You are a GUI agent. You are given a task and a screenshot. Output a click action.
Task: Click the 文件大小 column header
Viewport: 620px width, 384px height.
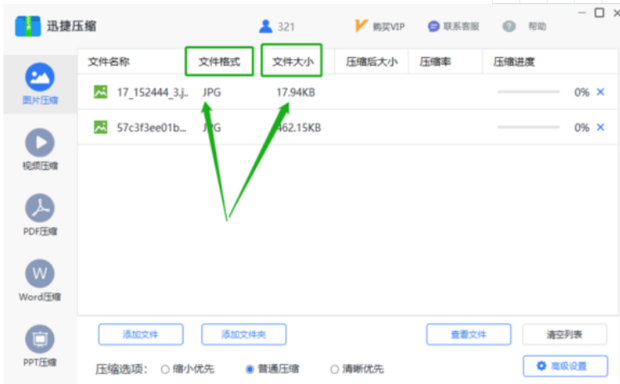(x=293, y=62)
